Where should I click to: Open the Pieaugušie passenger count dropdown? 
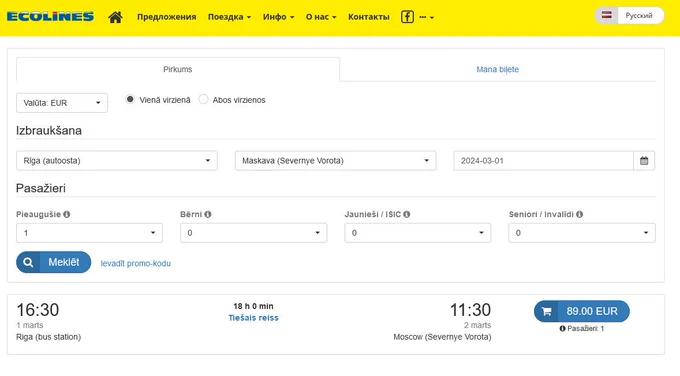coord(89,233)
